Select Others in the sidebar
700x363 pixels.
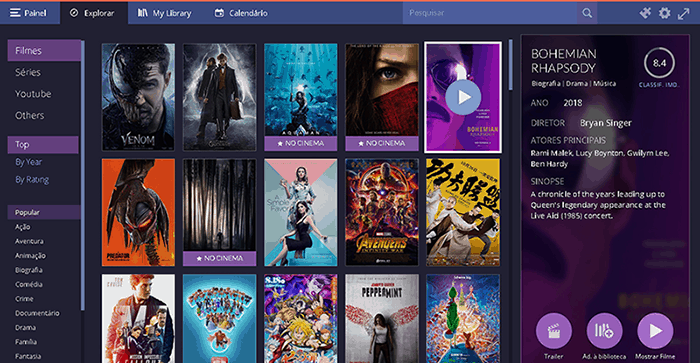[x=29, y=115]
